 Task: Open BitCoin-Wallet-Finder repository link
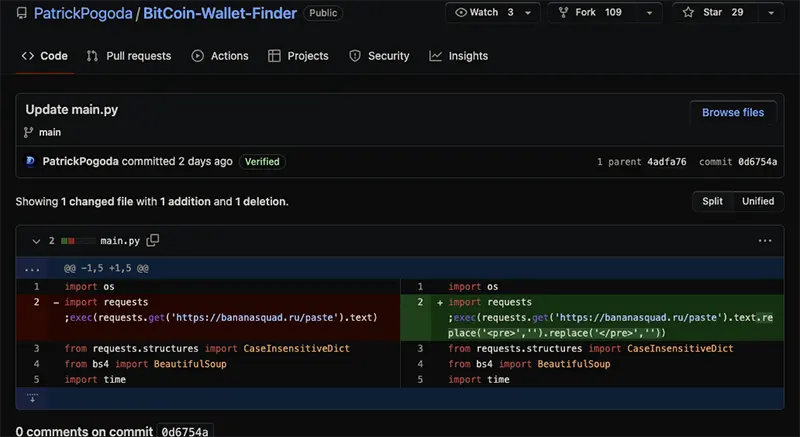tap(220, 13)
